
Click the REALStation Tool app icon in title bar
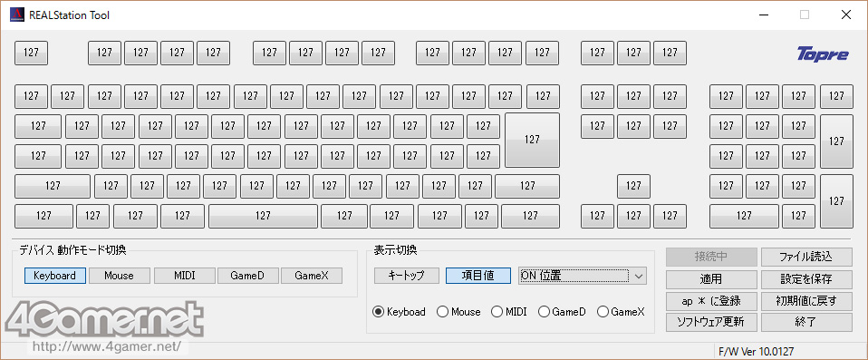tap(16, 15)
